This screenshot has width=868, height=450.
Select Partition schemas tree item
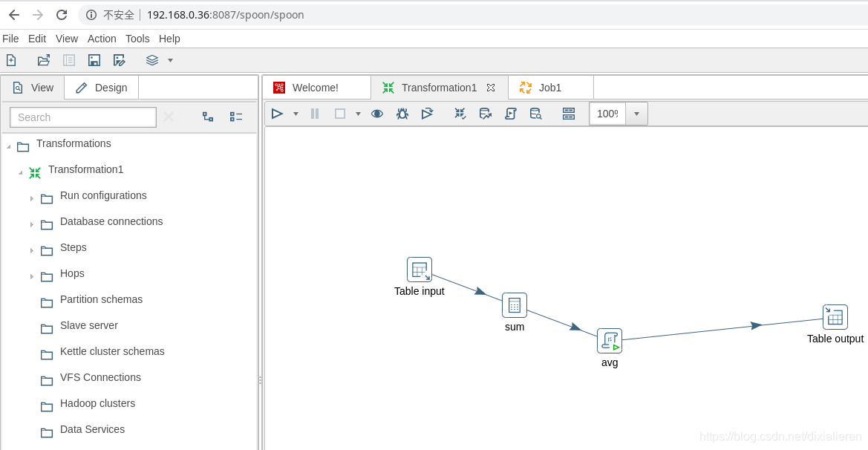(101, 299)
